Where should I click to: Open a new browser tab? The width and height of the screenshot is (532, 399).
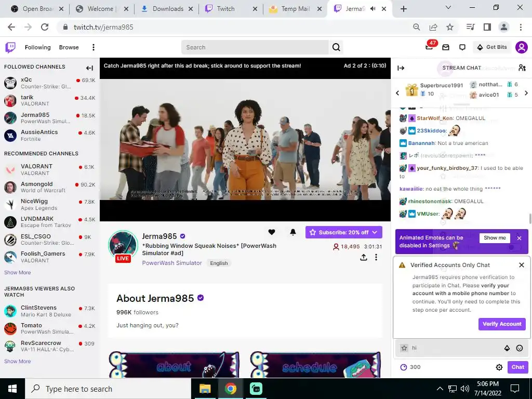tap(403, 9)
